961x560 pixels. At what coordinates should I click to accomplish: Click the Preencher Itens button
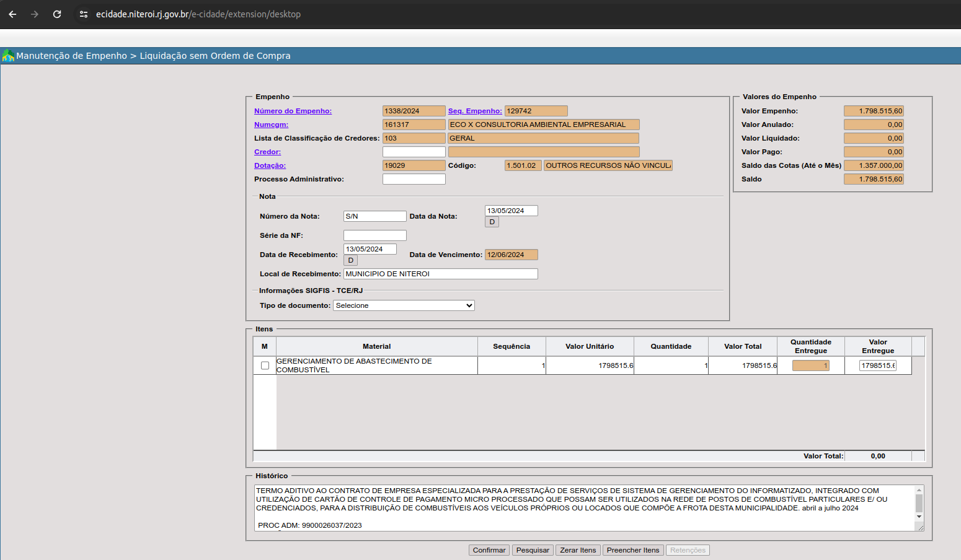click(x=632, y=550)
